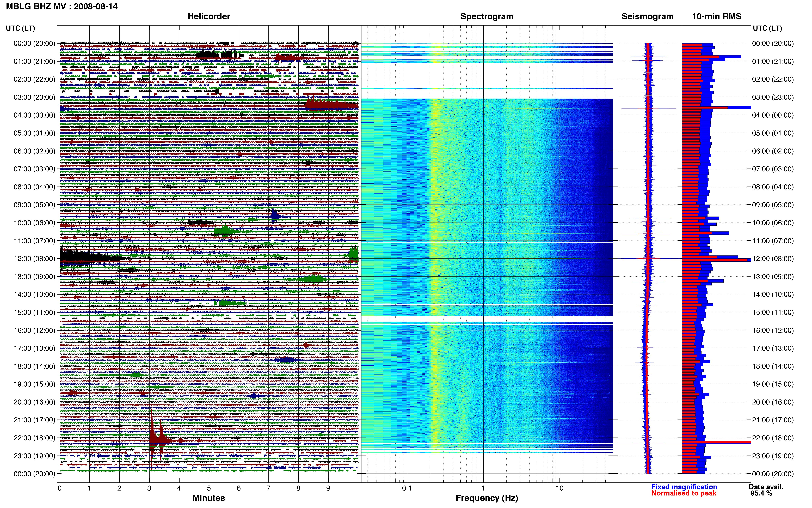
Task: Click the left '01:00 (21:00)' time label
Action: coord(34,62)
